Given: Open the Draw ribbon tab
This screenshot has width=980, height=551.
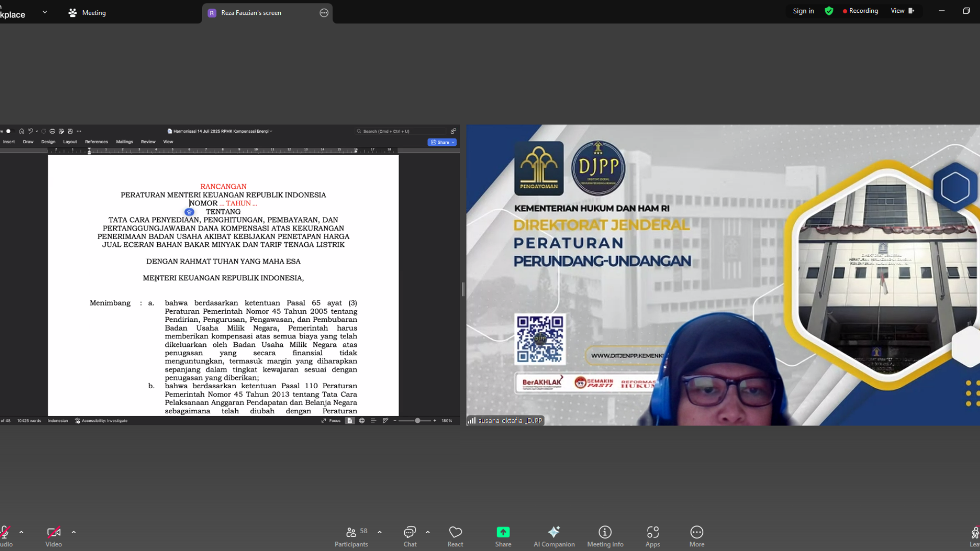Looking at the screenshot, I should click(28, 142).
